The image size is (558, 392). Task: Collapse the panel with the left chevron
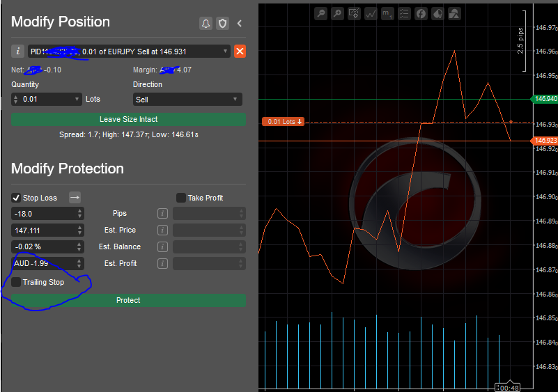coord(240,24)
